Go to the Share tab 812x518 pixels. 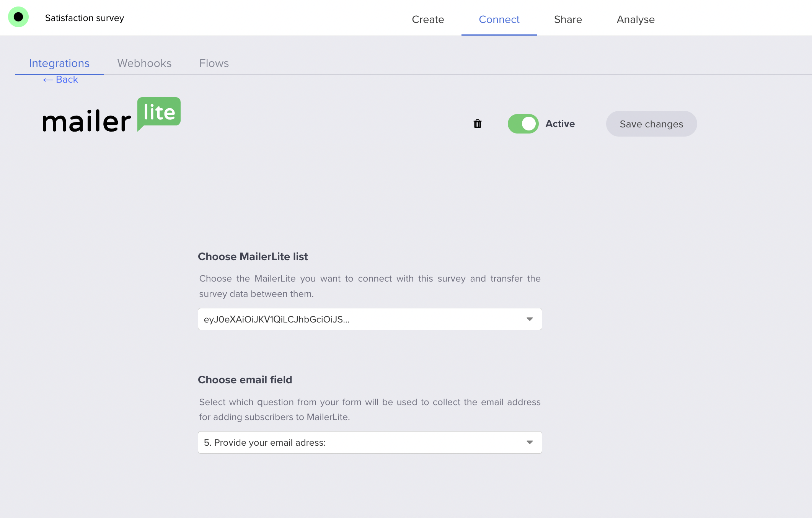(x=568, y=19)
